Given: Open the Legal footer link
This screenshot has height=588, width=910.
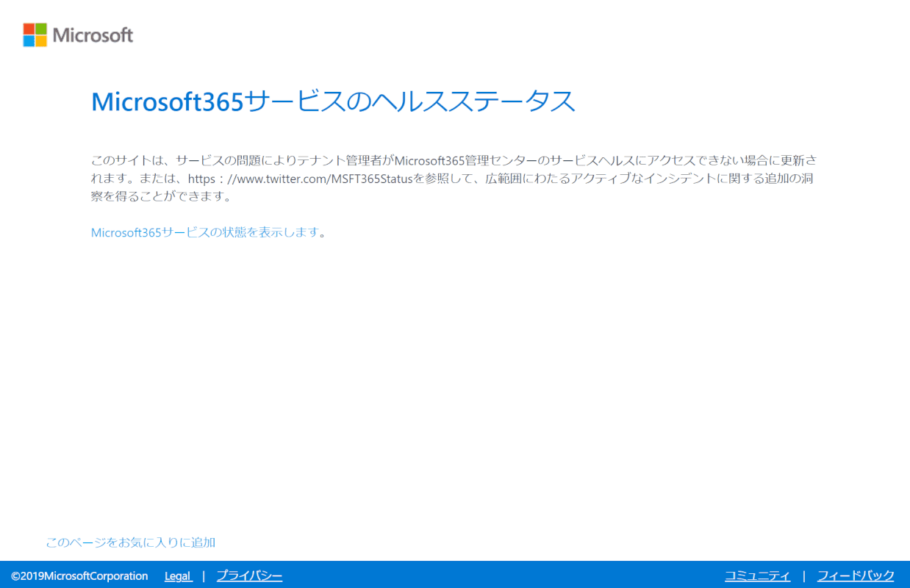Looking at the screenshot, I should point(178,576).
